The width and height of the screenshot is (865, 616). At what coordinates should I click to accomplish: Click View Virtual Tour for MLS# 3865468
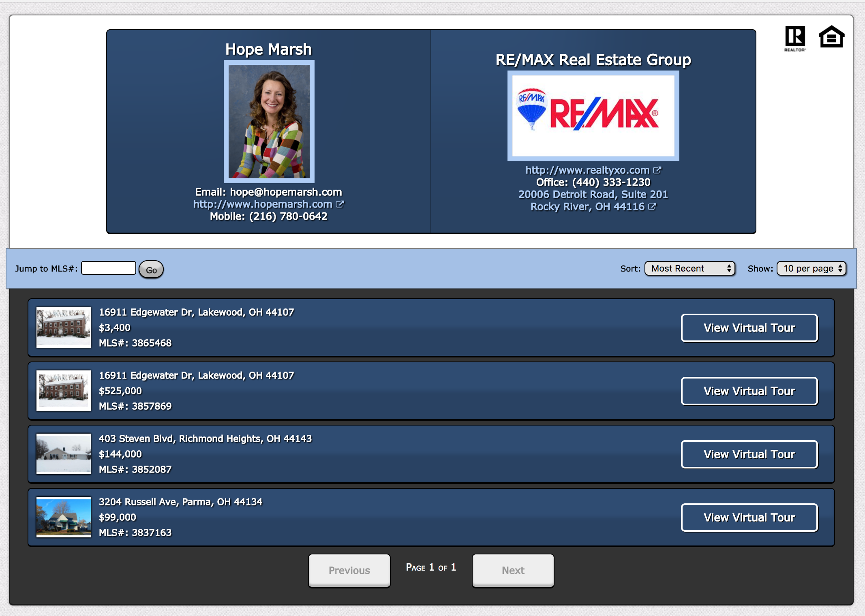[x=749, y=327]
